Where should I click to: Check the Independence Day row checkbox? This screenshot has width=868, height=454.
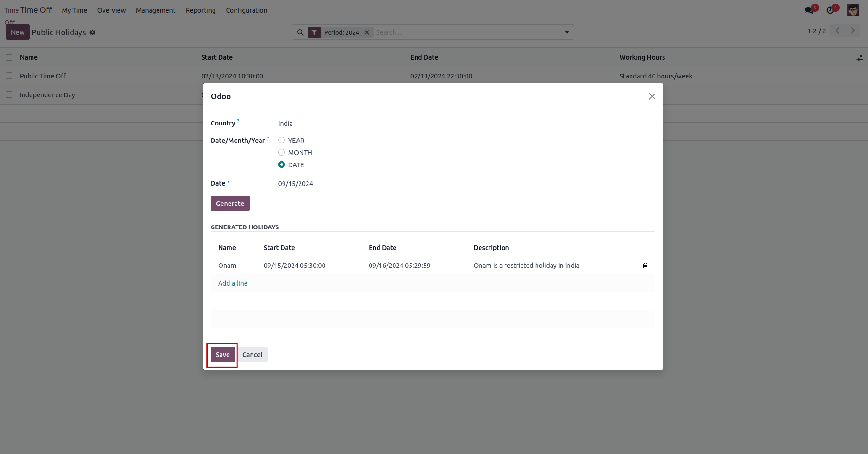[9, 94]
